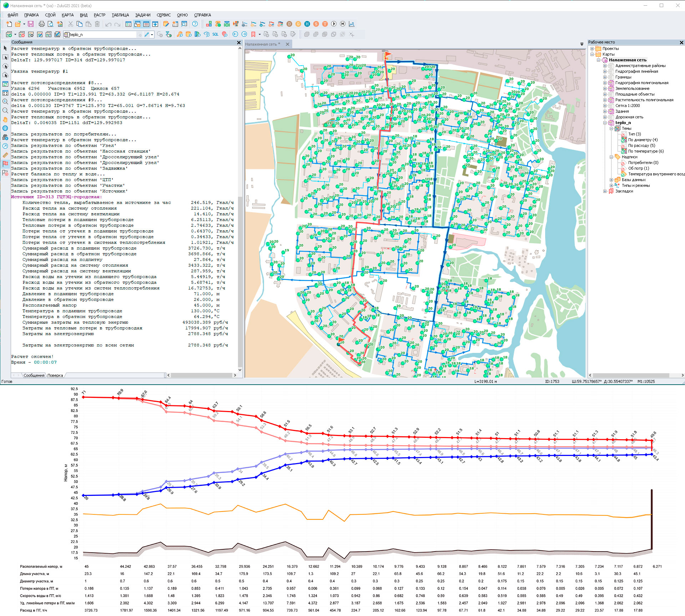685x616 pixels.
Task: Click the blue H calculation icon
Action: coord(307,24)
